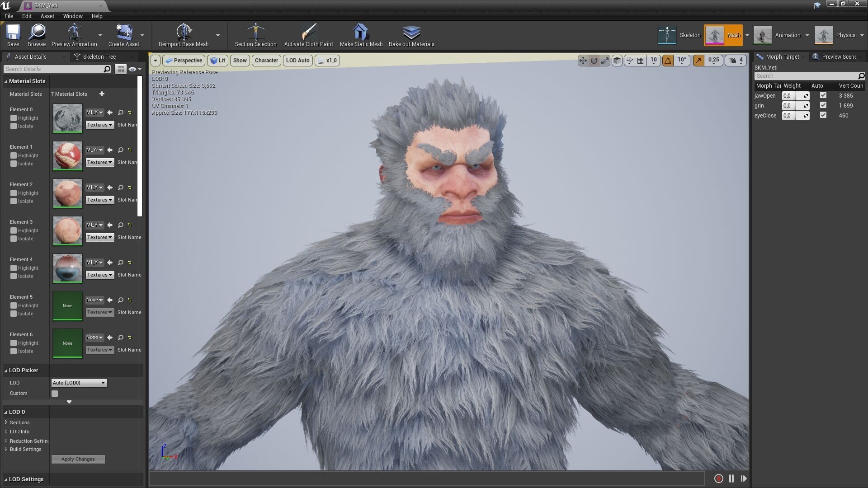This screenshot has height=488, width=868.
Task: Switch to Preview Scene tab
Action: coord(839,57)
